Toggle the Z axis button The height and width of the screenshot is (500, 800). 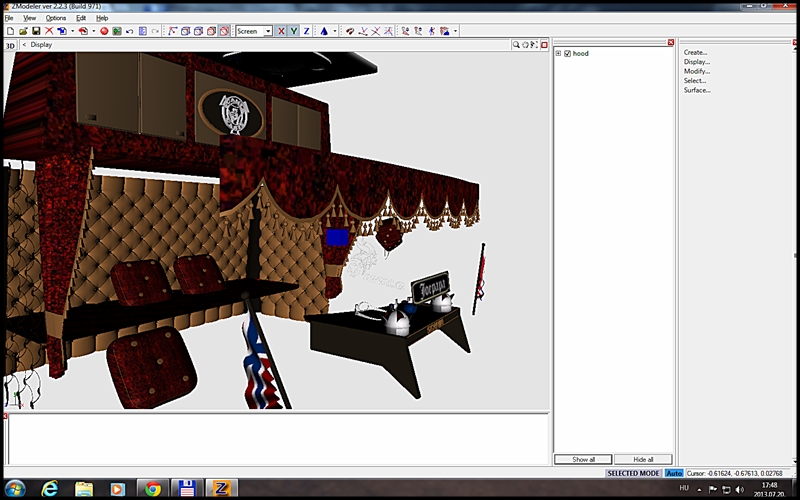point(306,31)
